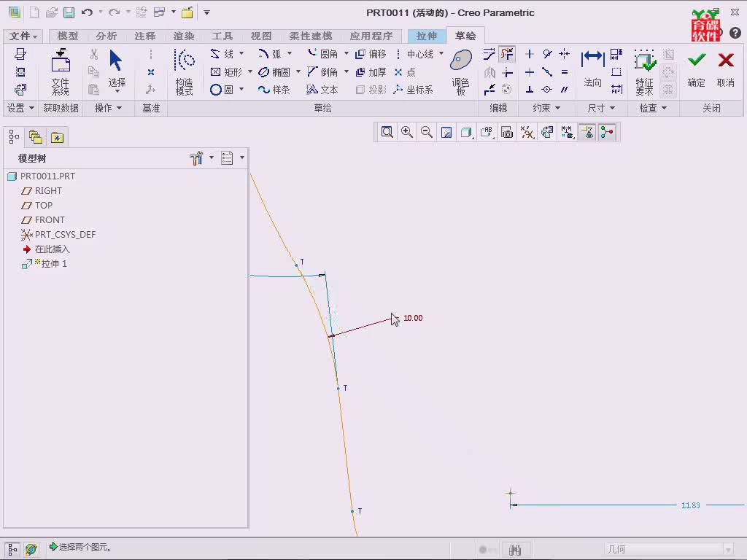Expand the 线 line tool dropdown
747x560 pixels.
(241, 53)
